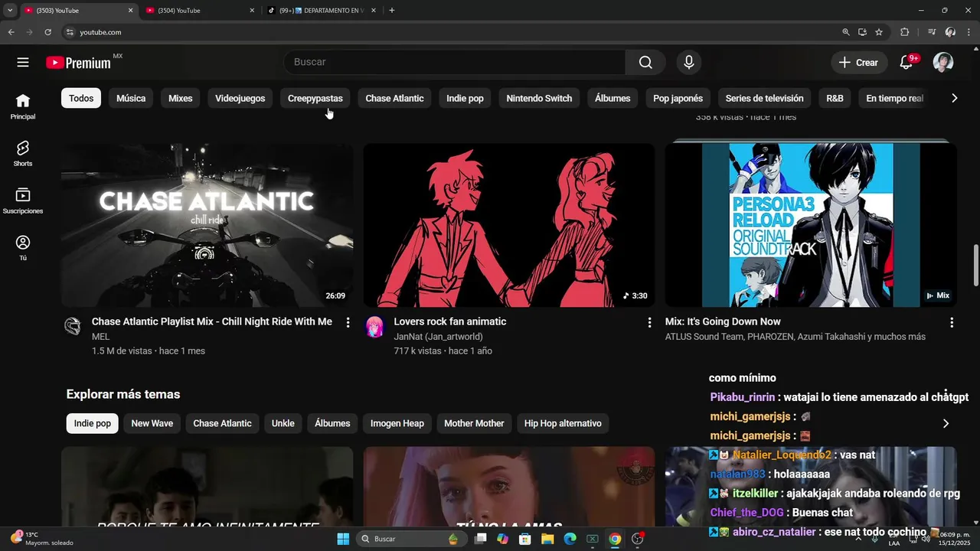Screen dimensions: 980x551
Task: View site information icon in address bar
Action: pos(70,32)
